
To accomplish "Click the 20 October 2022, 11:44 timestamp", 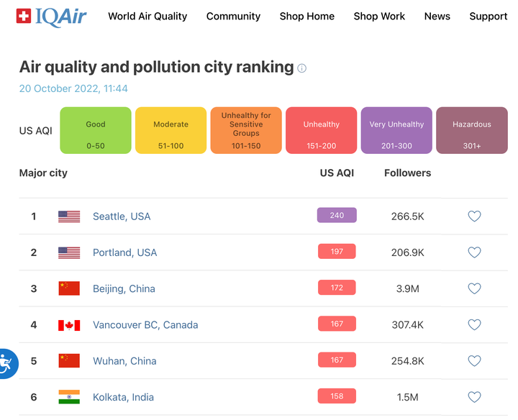I will [x=73, y=88].
